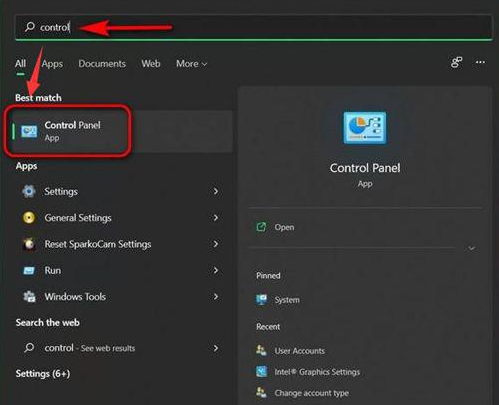Click the Settings (6+) heading

43,374
